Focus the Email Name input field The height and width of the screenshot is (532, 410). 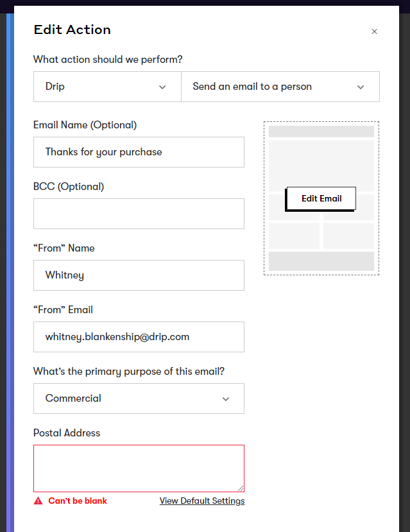139,152
